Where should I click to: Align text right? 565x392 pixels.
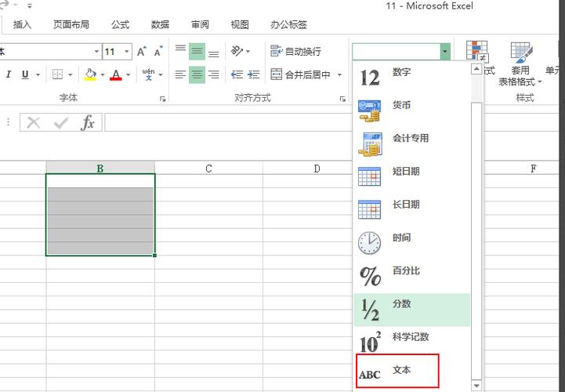coord(214,74)
